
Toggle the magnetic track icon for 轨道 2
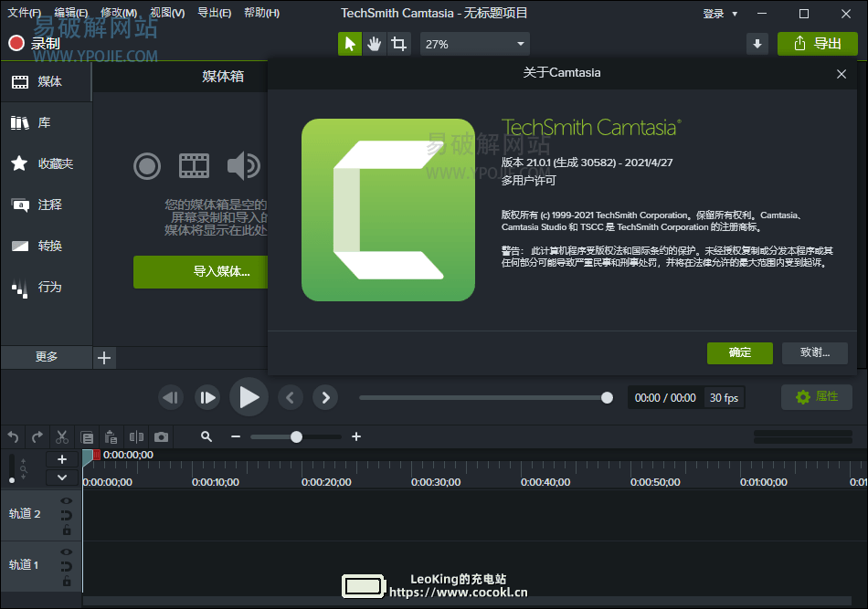click(67, 516)
